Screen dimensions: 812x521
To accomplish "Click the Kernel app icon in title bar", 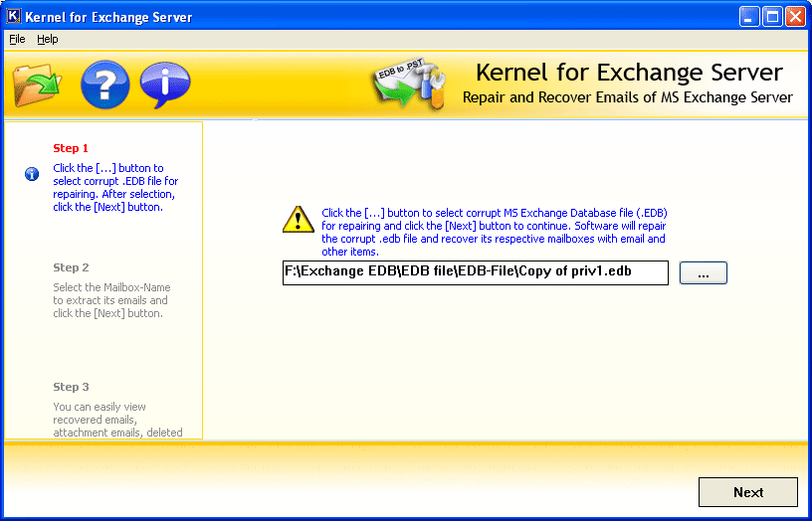I will tap(14, 17).
